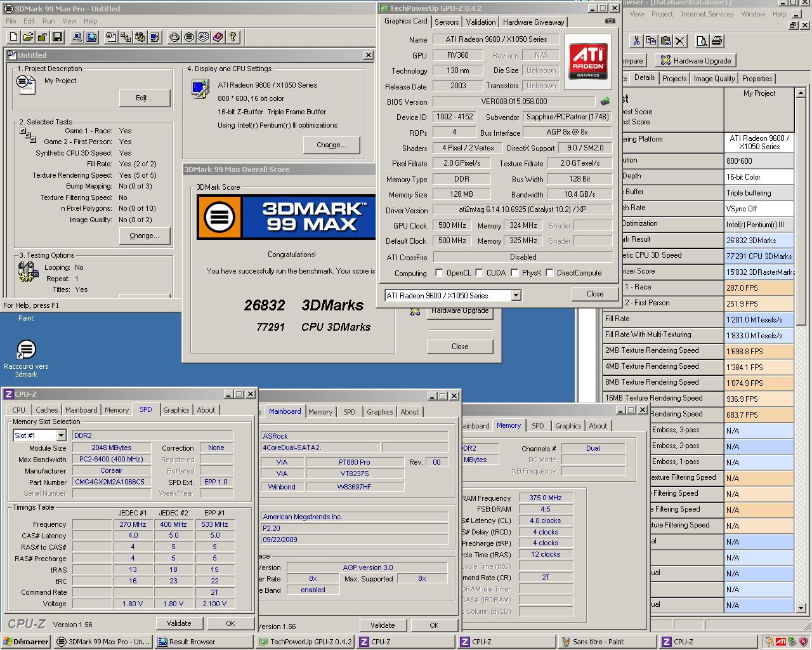
Task: Click Hardware Upgrade button in Result Browser toolbar
Action: click(695, 60)
